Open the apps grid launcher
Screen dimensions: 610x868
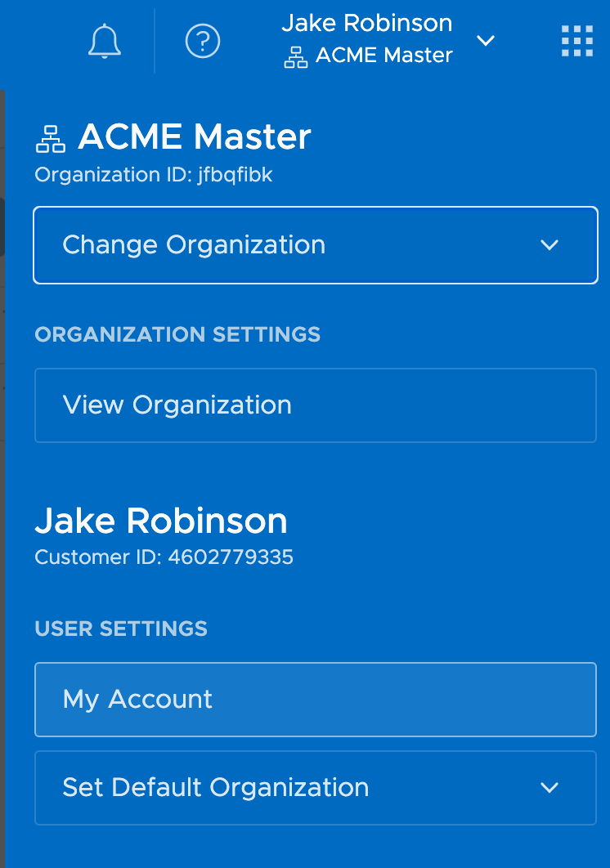[576, 41]
